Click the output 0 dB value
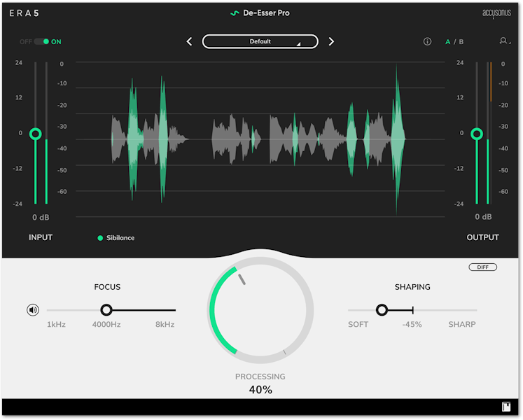The image size is (523, 420). tap(483, 217)
